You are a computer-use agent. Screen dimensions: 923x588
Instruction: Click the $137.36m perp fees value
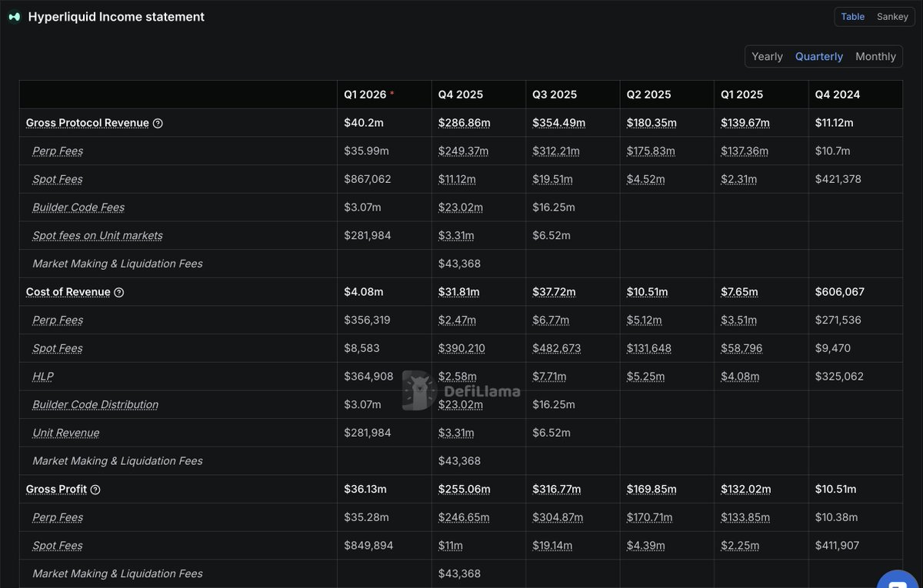(x=745, y=151)
